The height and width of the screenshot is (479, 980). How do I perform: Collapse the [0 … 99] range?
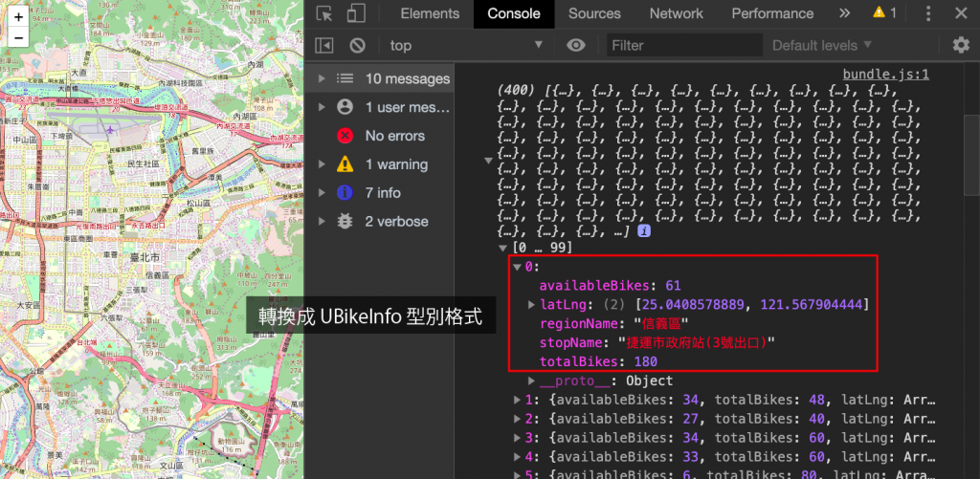click(503, 248)
